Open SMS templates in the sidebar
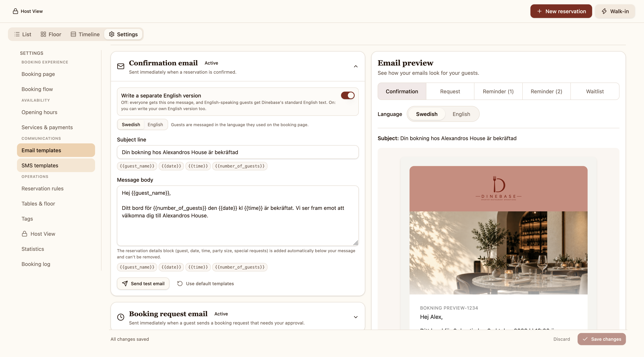Image resolution: width=644 pixels, height=357 pixels. (56, 165)
